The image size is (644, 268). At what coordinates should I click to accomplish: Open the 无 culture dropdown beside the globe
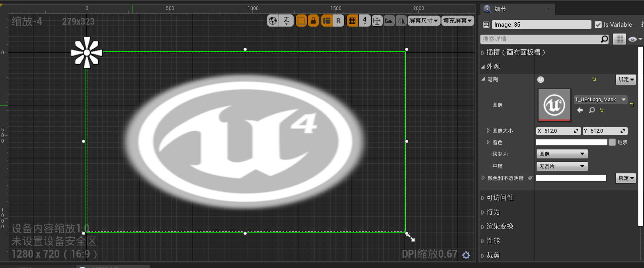click(x=286, y=21)
